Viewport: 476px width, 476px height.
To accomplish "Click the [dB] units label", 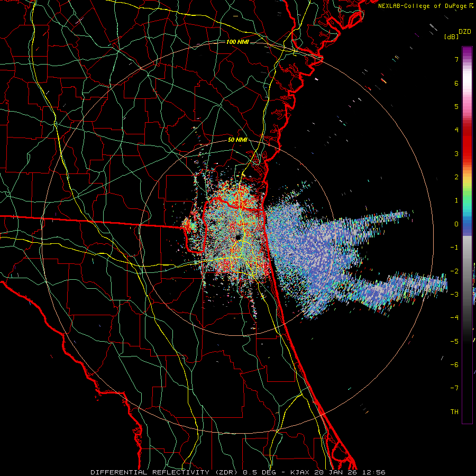I will [x=451, y=36].
